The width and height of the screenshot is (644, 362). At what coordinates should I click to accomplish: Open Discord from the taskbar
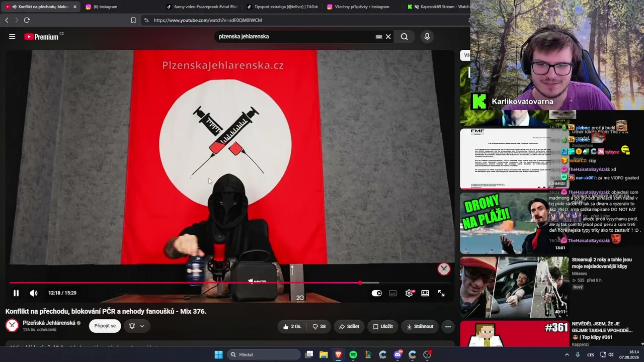coord(397,354)
